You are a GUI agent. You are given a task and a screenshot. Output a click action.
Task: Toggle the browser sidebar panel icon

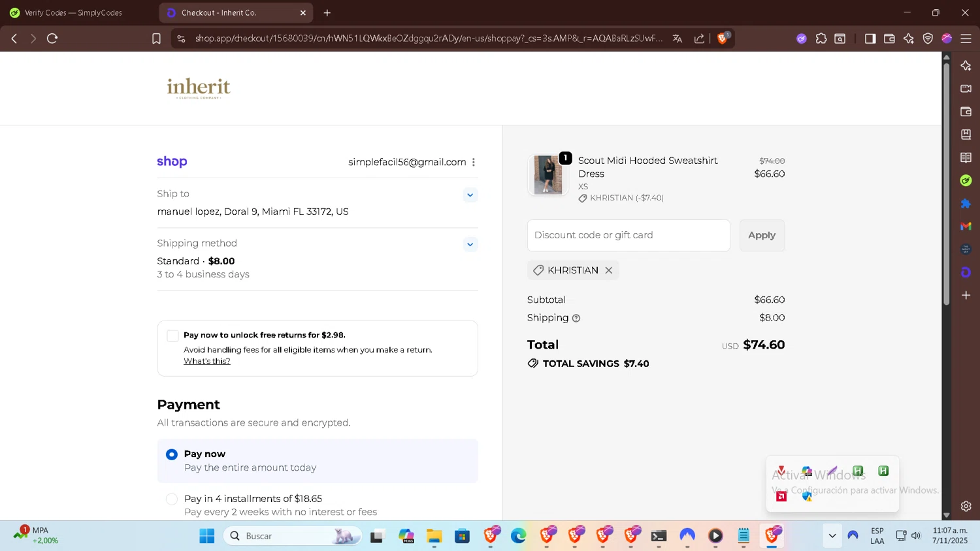(x=870, y=39)
